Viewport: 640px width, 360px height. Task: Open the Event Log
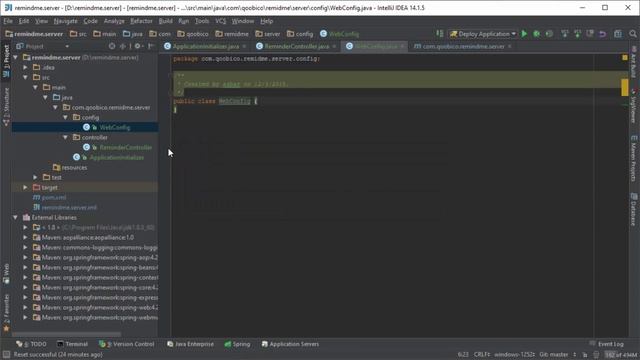click(x=607, y=344)
